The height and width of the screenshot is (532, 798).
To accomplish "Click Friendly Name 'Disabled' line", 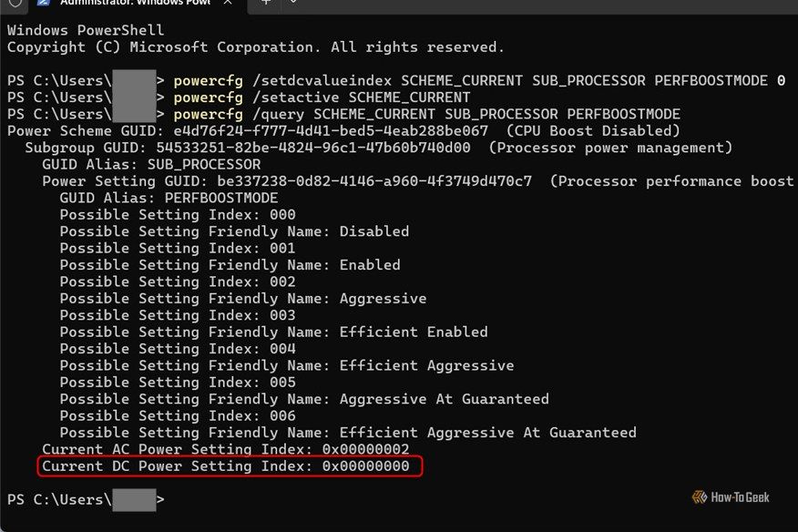I will [234, 231].
